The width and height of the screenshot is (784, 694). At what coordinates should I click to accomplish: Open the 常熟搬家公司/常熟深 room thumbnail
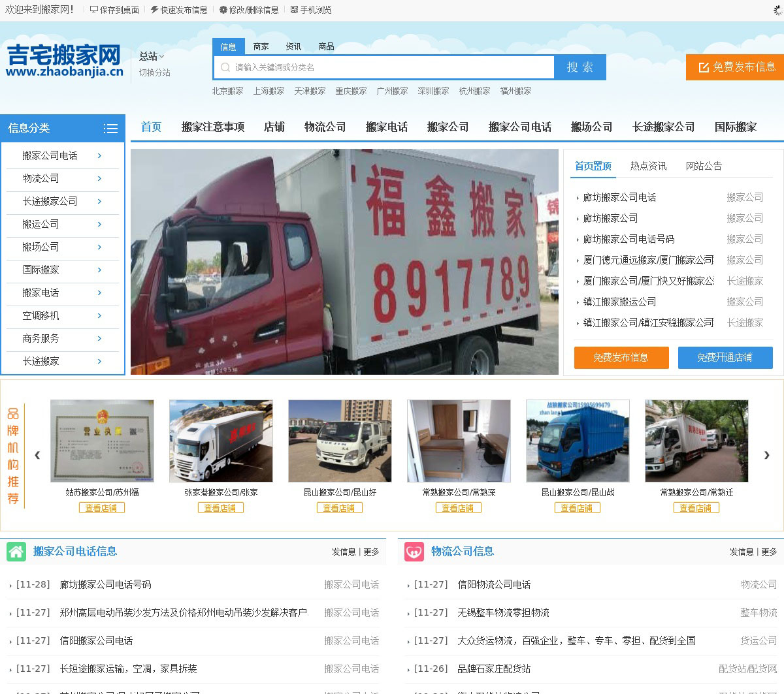pyautogui.click(x=459, y=441)
